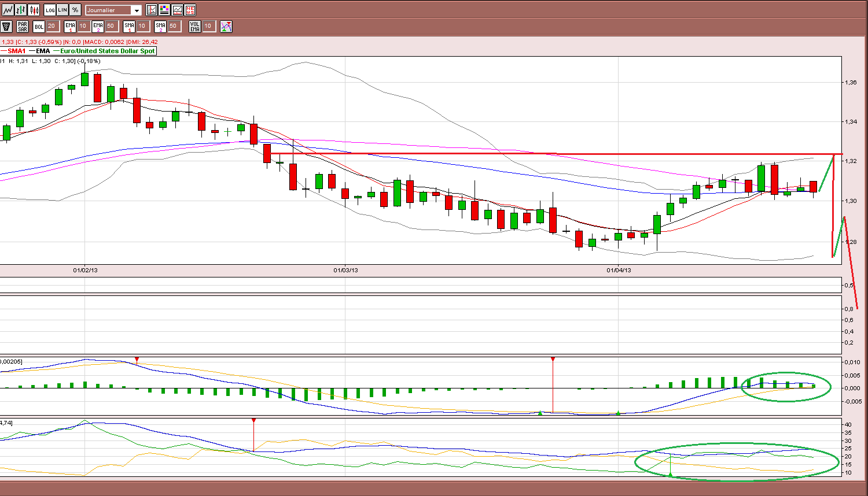The height and width of the screenshot is (496, 868).
Task: Switch to line chart display
Action: [x=8, y=10]
